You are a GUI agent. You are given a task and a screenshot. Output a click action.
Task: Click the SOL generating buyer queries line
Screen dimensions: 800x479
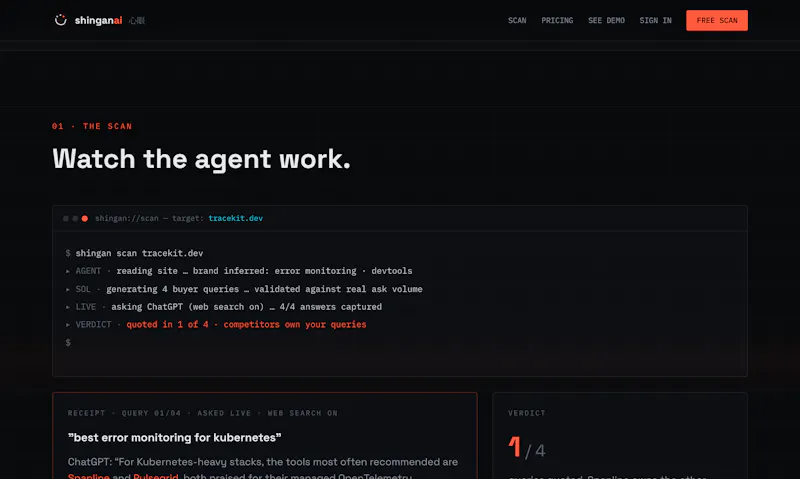click(x=244, y=289)
